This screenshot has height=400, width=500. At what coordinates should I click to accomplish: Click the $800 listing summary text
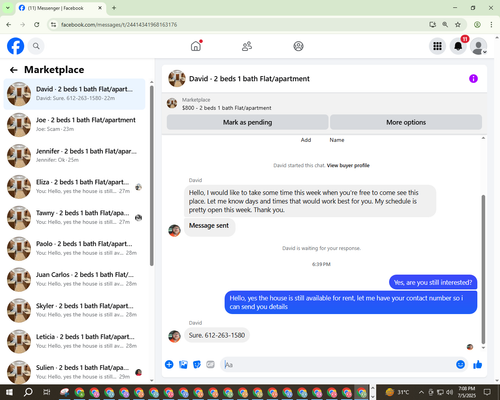227,108
